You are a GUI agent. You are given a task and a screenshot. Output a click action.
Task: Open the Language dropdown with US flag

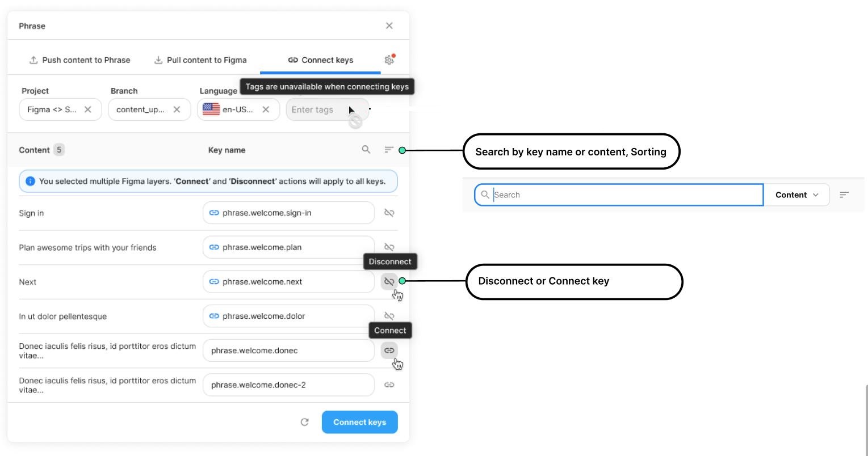(x=238, y=109)
